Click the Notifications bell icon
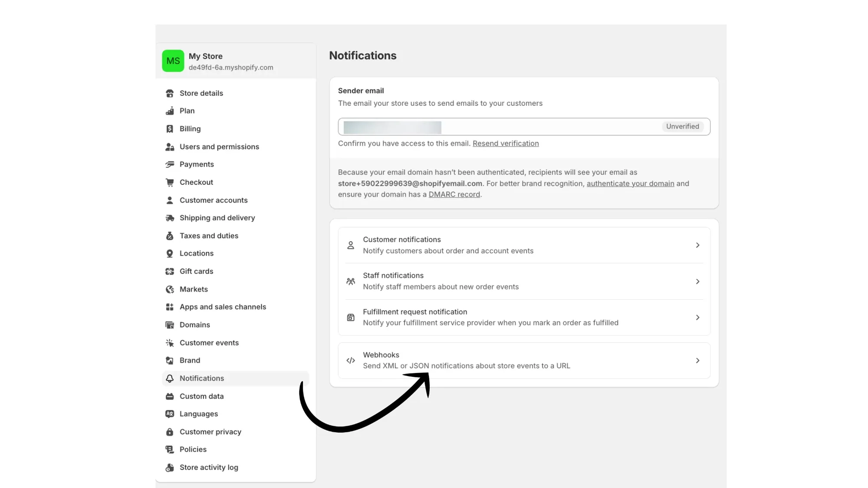Image resolution: width=868 pixels, height=488 pixels. [x=170, y=378]
